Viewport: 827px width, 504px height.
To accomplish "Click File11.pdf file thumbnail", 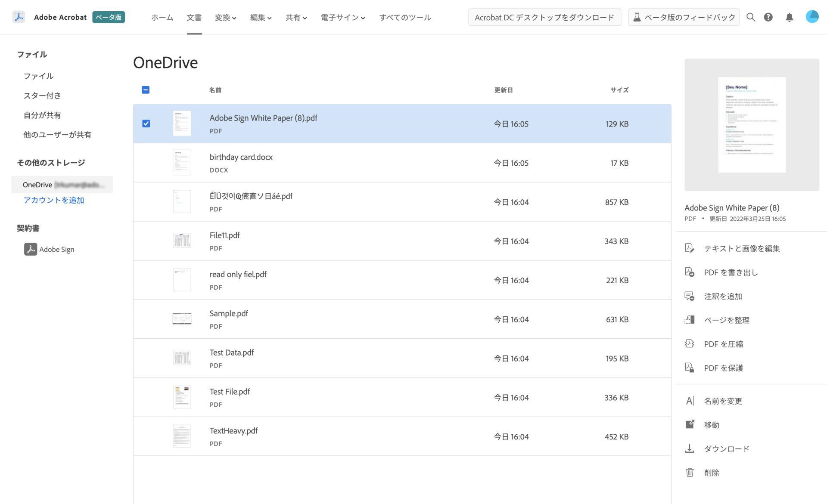I will 182,241.
